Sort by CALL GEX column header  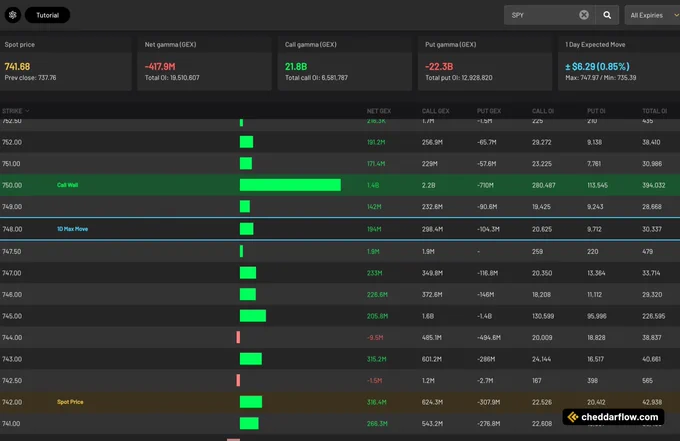[435, 111]
